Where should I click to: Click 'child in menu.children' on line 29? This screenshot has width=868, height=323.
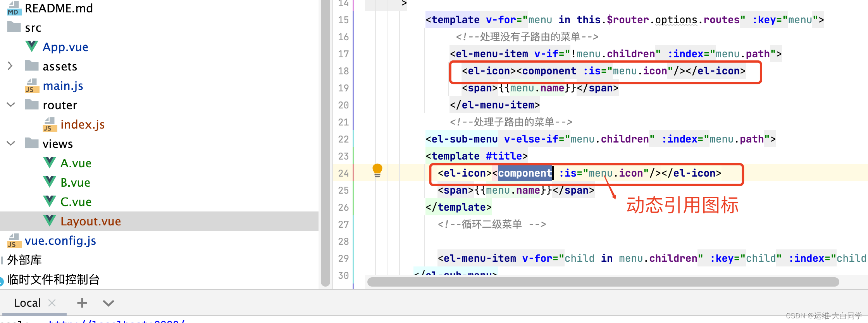(x=630, y=258)
